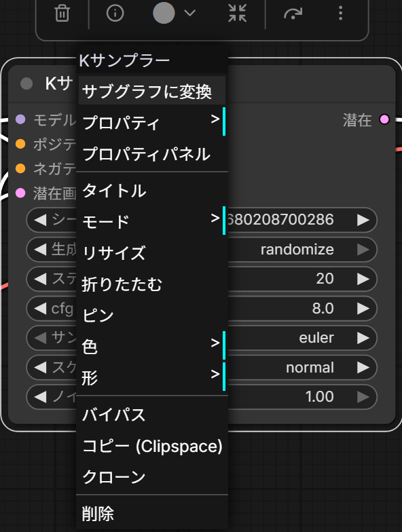Open the three-dot more options menu
The width and height of the screenshot is (402, 532).
click(341, 14)
